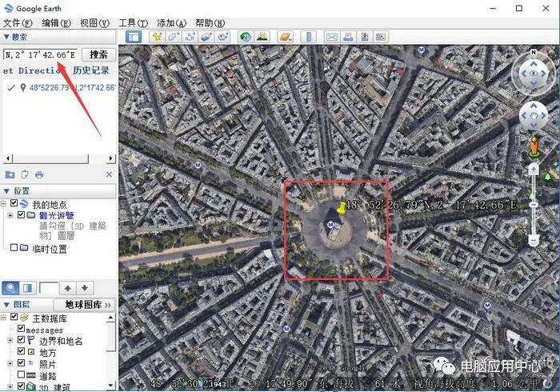Viewport: 560px width, 392px height.
Task: Click the move up arrow button in places
Action: (68, 288)
